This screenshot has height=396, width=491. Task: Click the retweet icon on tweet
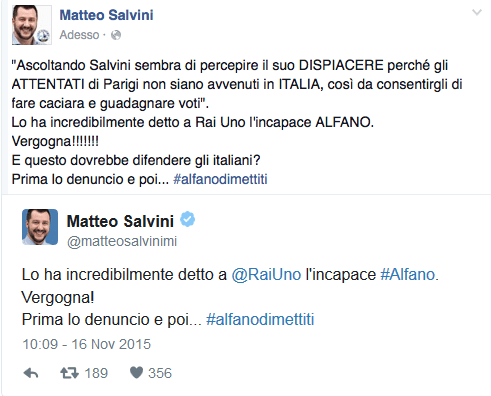69,373
